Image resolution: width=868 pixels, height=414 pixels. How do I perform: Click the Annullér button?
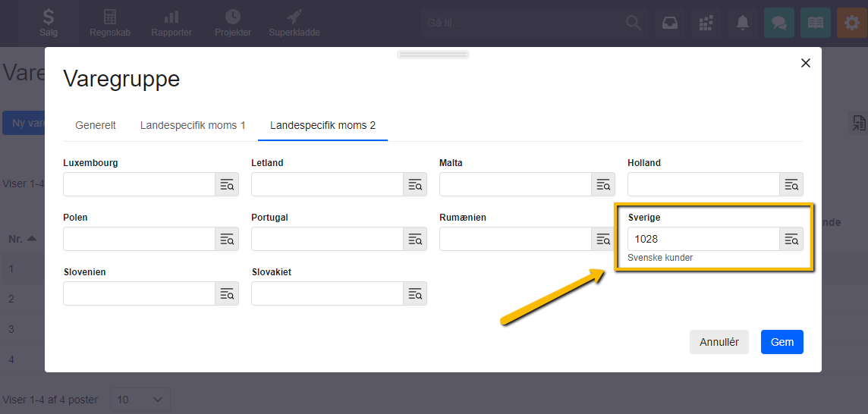(x=719, y=342)
